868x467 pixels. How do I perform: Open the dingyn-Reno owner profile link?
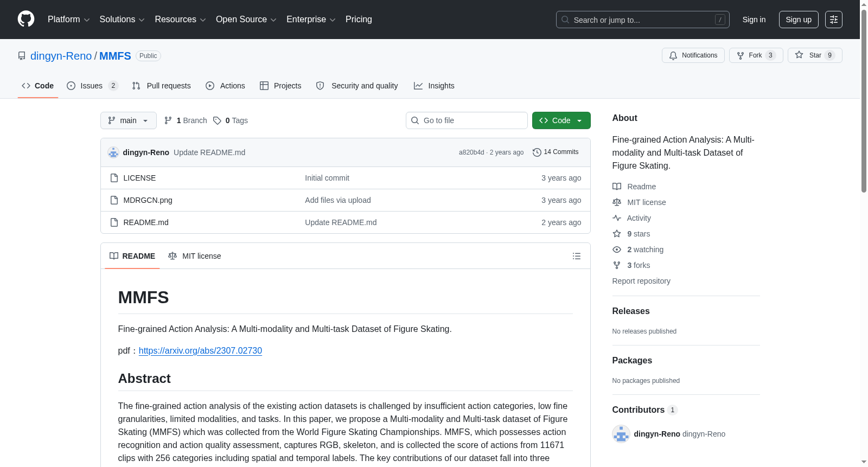pyautogui.click(x=61, y=56)
